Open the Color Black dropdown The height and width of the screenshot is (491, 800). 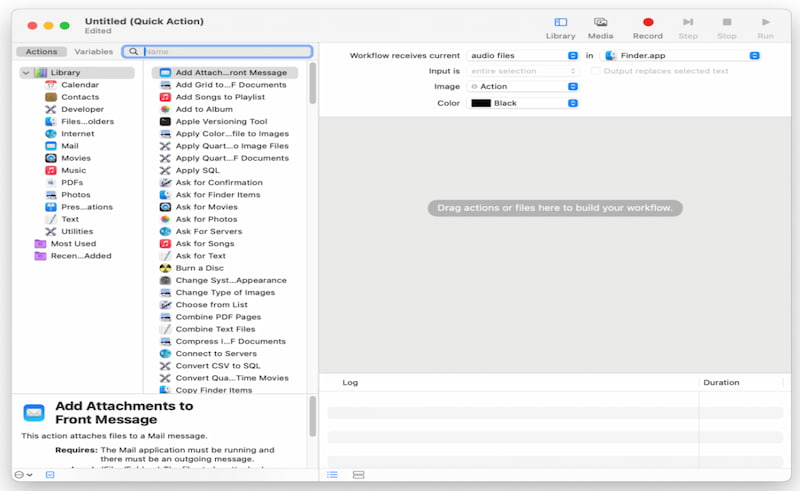[523, 103]
